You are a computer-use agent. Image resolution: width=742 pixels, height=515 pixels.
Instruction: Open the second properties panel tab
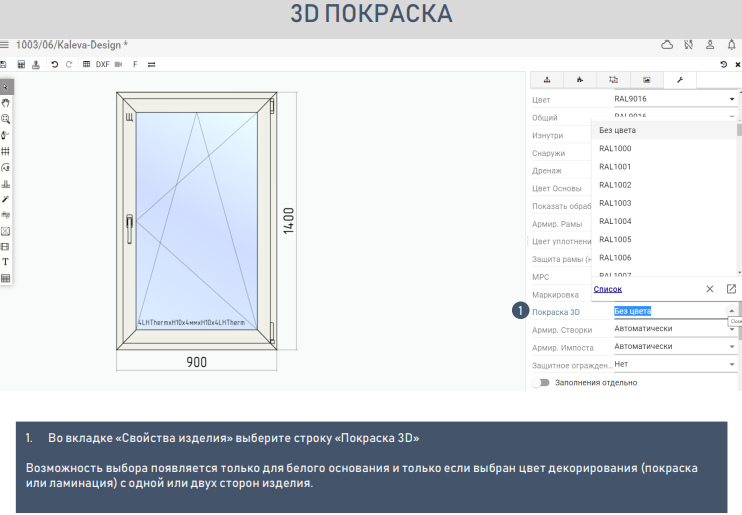(580, 80)
